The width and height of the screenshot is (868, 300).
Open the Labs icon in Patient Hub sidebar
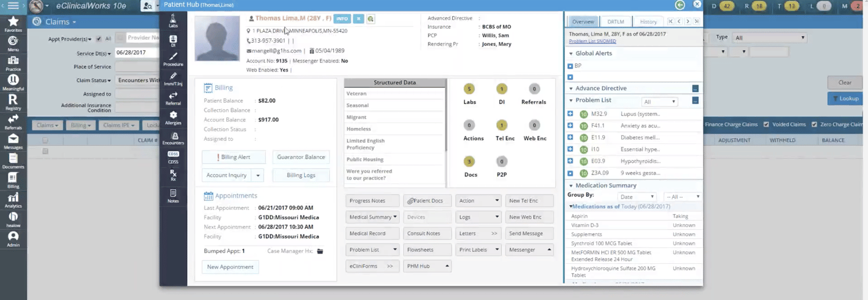tap(173, 21)
